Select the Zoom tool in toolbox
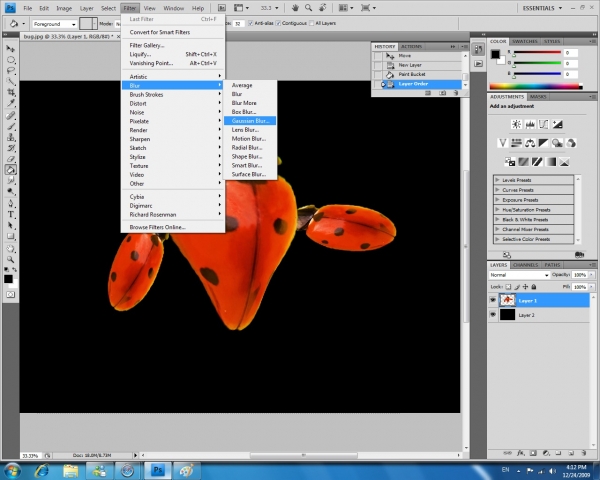600x480 pixels. [11, 260]
